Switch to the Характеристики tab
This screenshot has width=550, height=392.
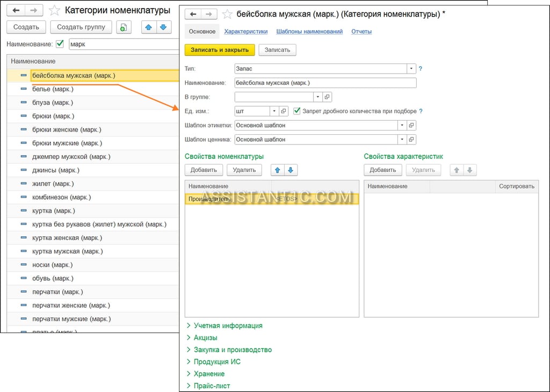(x=246, y=32)
